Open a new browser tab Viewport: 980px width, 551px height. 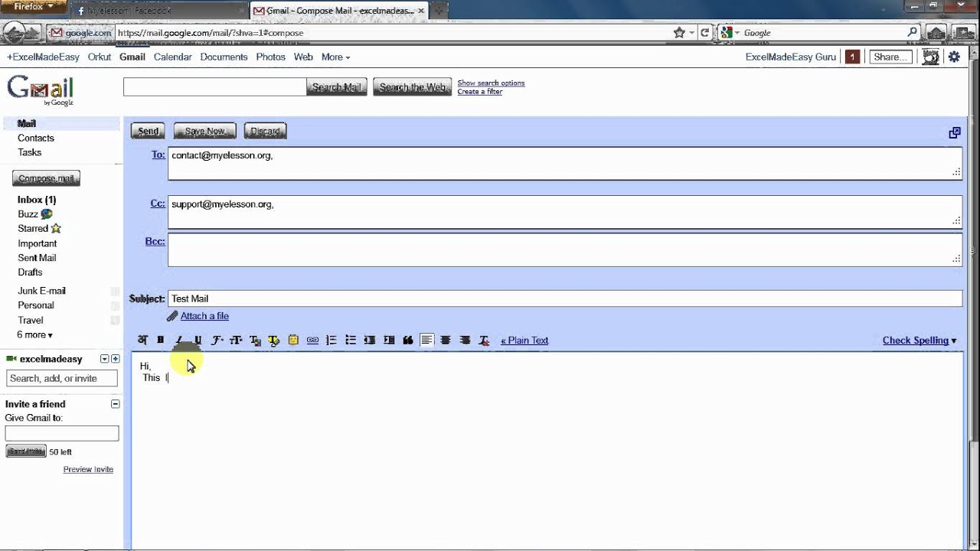(439, 11)
